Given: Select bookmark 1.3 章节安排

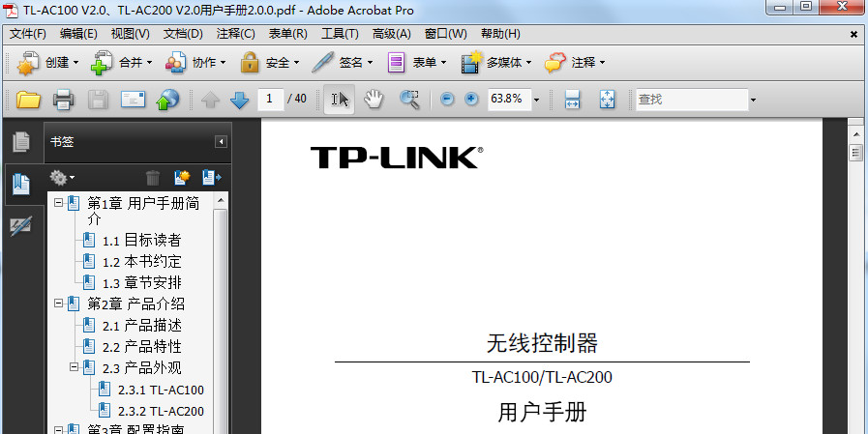Looking at the screenshot, I should point(141,283).
